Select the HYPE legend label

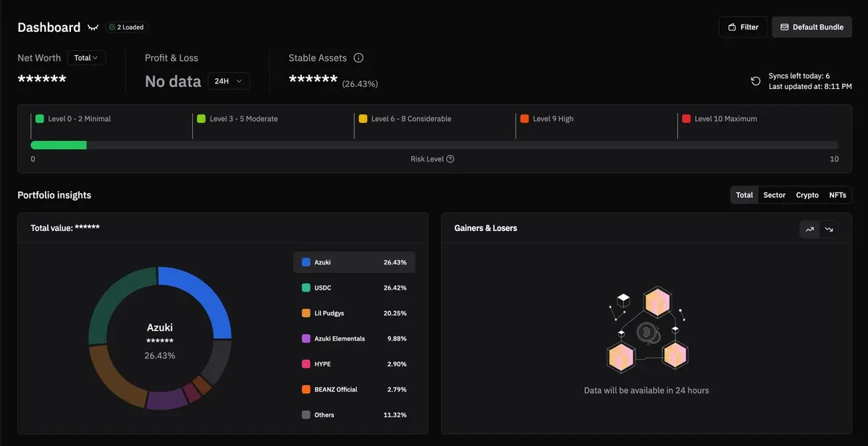322,364
